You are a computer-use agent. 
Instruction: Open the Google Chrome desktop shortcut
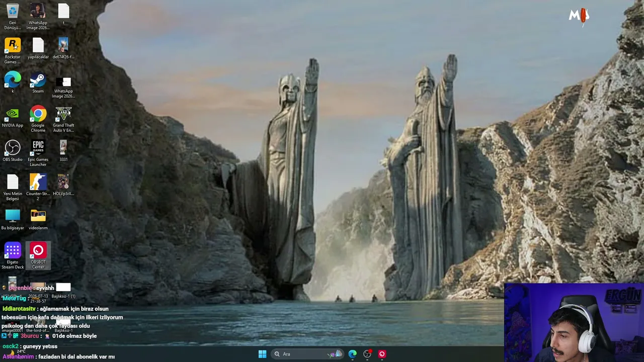pos(38,119)
